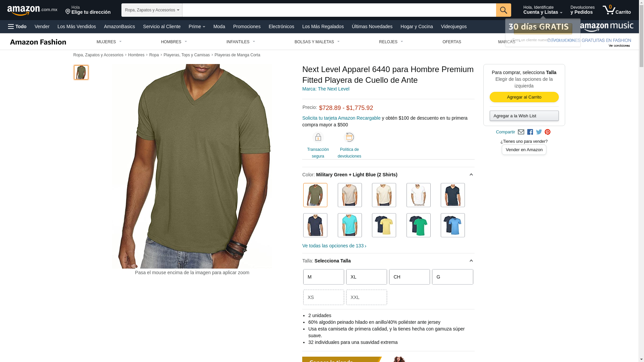Screen dimensions: 644x362
Task: Select size CH option
Action: tap(410, 277)
